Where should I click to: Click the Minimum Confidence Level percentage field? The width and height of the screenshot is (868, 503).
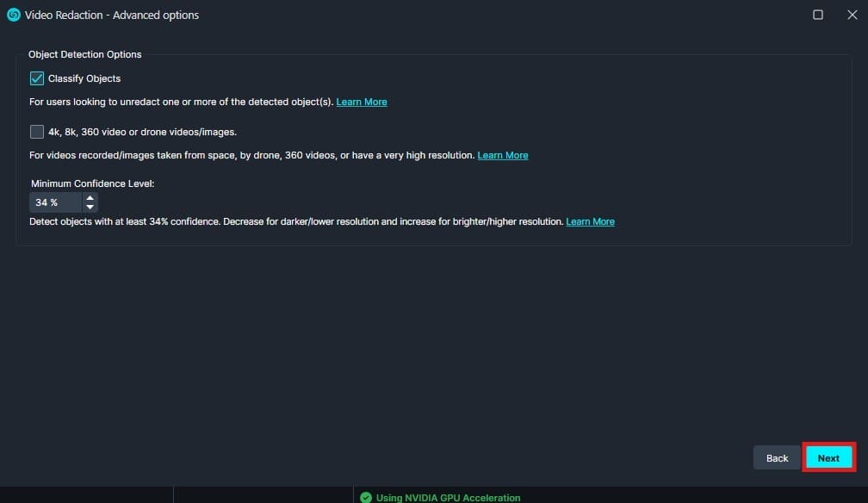(55, 202)
